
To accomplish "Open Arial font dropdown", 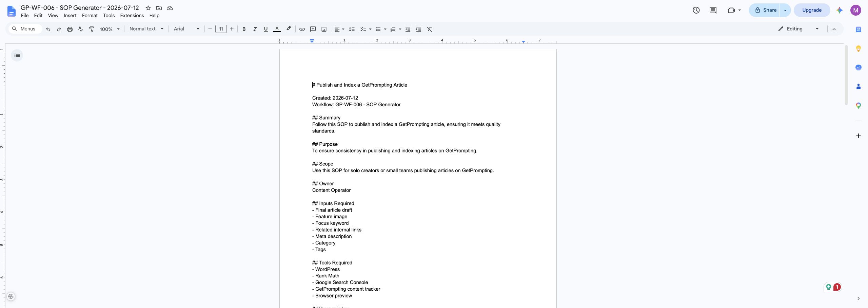I will 186,29.
